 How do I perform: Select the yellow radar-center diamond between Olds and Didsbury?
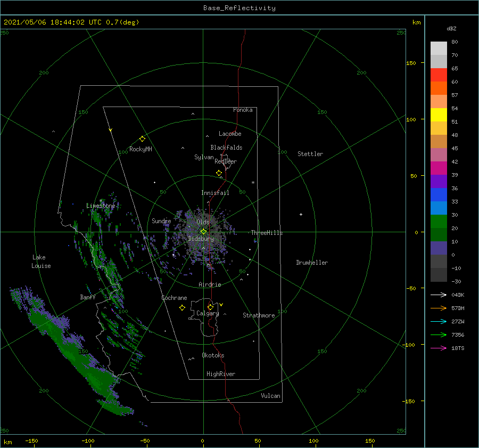pyautogui.click(x=203, y=232)
